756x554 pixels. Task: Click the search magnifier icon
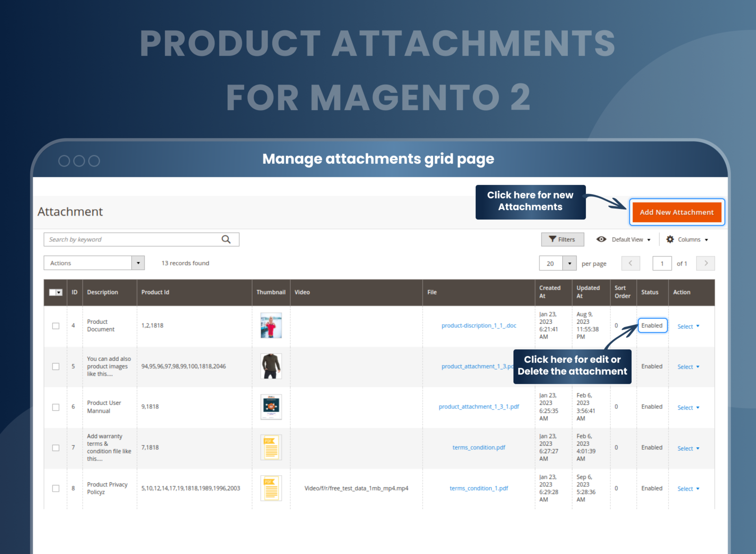click(226, 239)
